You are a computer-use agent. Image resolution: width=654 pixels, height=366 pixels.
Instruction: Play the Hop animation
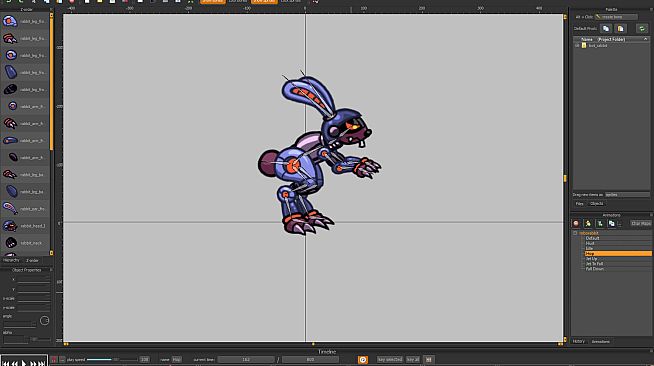pyautogui.click(x=24, y=363)
